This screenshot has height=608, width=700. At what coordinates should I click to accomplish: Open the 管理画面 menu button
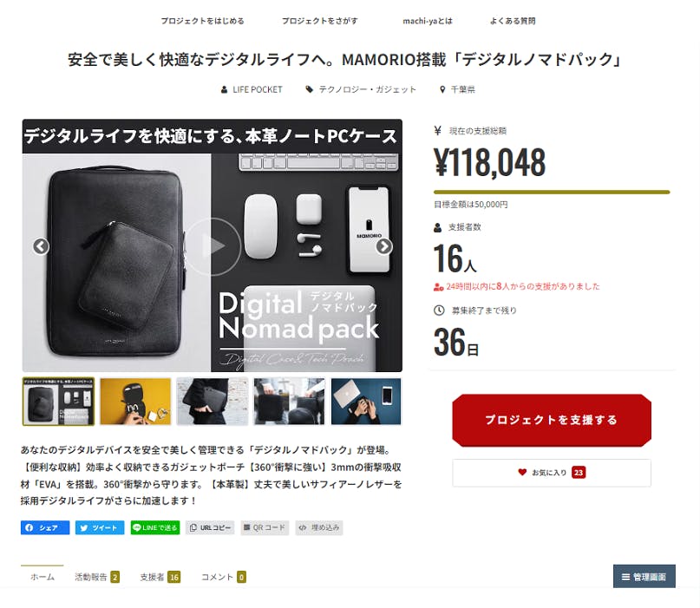(x=644, y=576)
